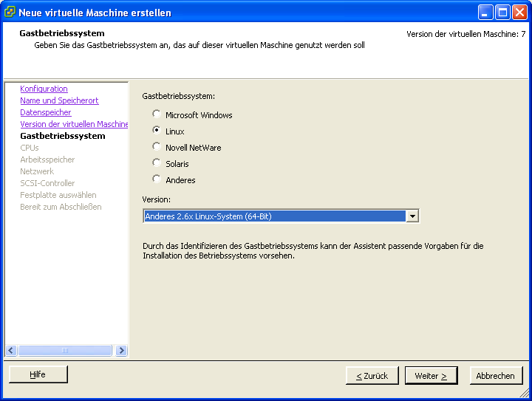Screen dimensions: 532x401
Task: Click the Hilfe button
Action: pos(38,374)
